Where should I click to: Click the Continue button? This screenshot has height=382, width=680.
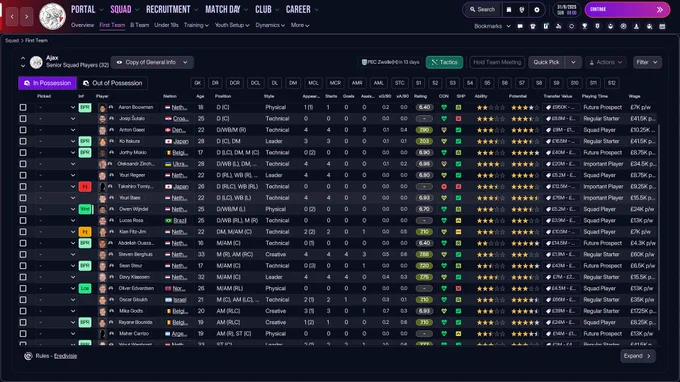point(627,10)
